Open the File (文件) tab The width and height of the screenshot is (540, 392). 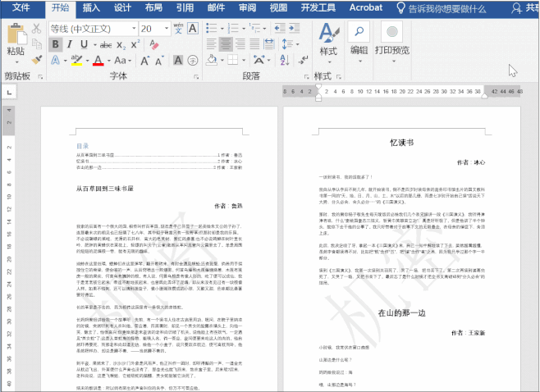pyautogui.click(x=21, y=8)
